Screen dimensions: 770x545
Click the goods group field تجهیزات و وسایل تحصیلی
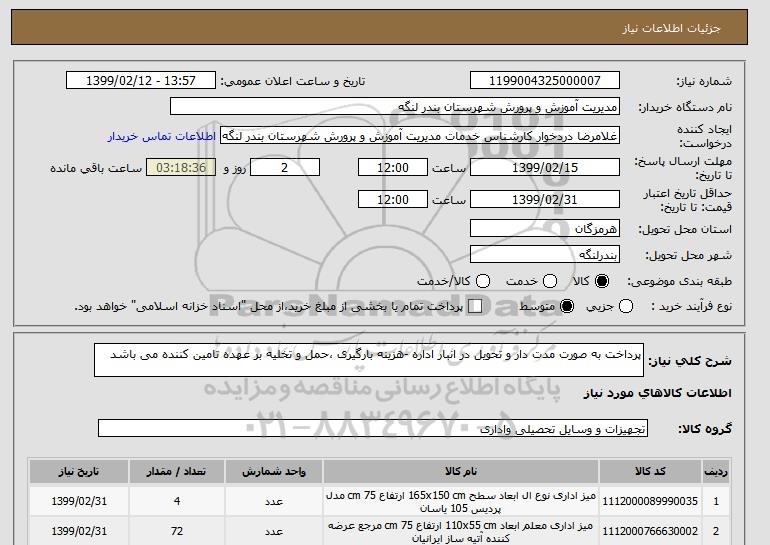[373, 429]
